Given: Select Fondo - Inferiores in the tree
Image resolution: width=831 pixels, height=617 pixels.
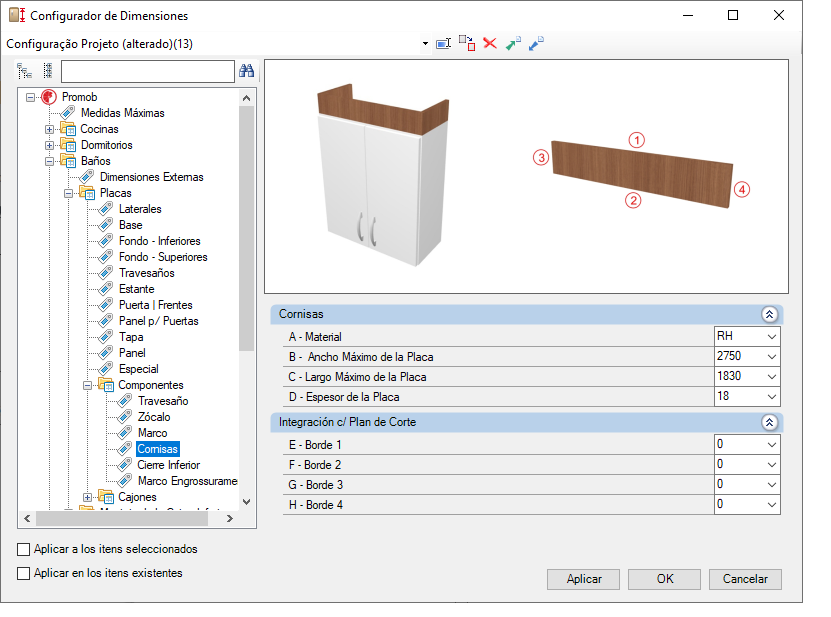Looking at the screenshot, I should click(x=160, y=241).
